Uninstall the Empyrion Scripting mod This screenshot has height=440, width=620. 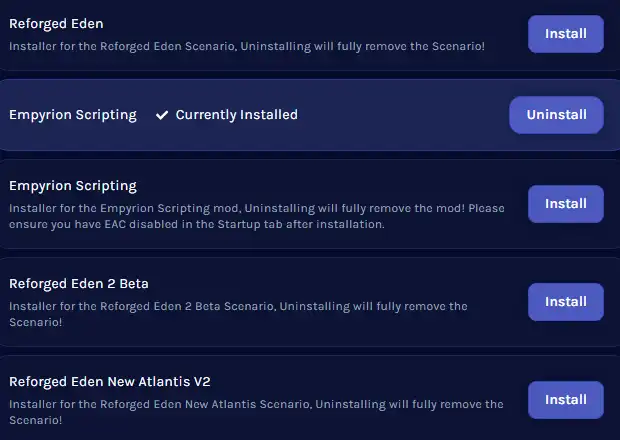(556, 115)
